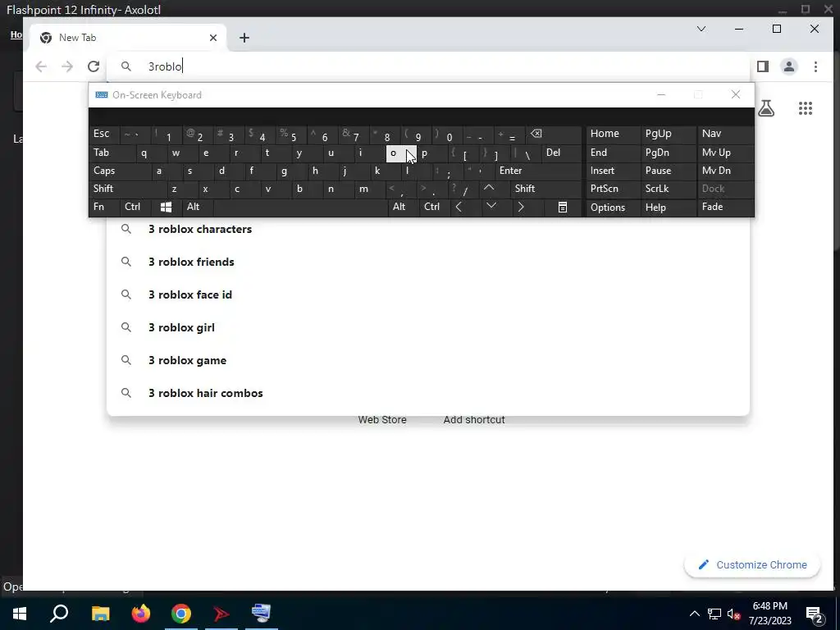The image size is (840, 630).
Task: Click the Nav key on keyboard
Action: 724,134
